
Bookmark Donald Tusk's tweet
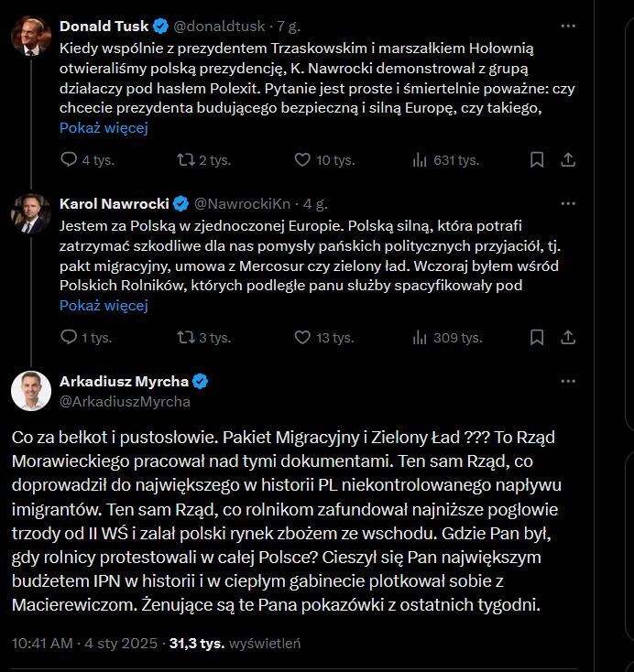[x=537, y=159]
